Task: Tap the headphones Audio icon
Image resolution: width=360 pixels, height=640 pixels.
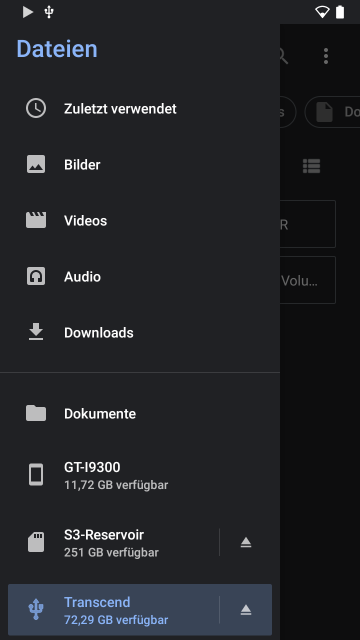Action: 36,276
